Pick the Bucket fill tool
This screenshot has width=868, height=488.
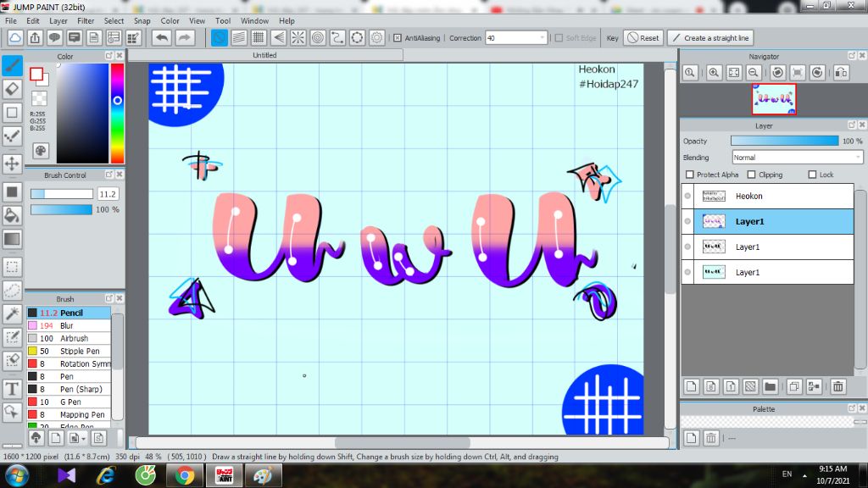point(12,215)
